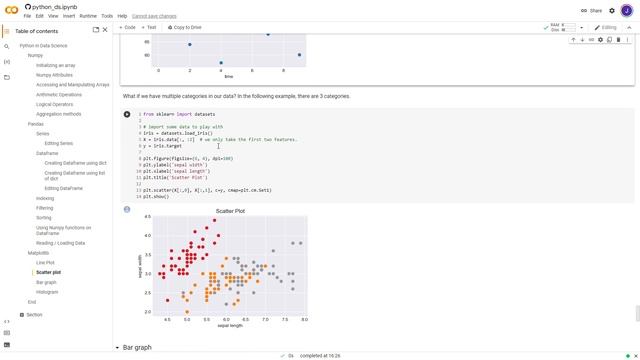Image resolution: width=640 pixels, height=360 pixels.
Task: Click the python_ds.ipynb notebook title
Action: tap(54, 7)
